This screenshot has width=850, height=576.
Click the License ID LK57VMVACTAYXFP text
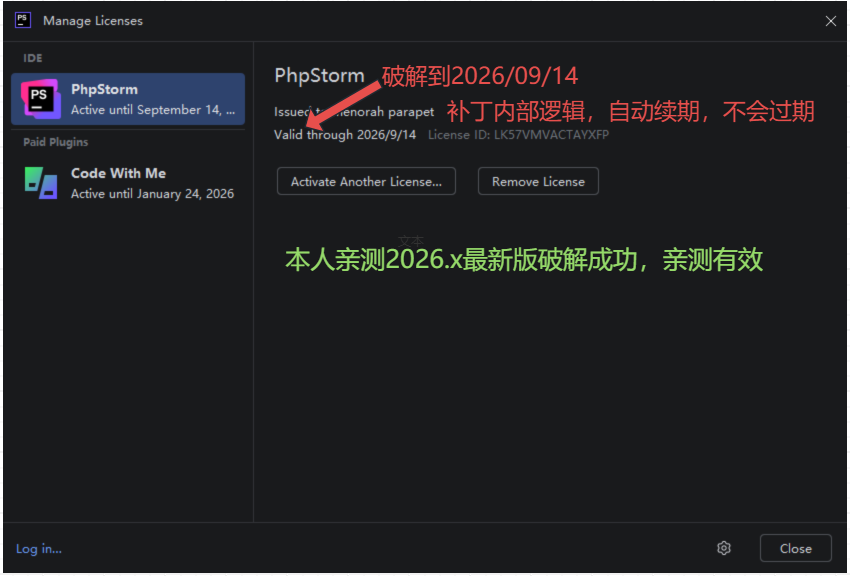518,135
